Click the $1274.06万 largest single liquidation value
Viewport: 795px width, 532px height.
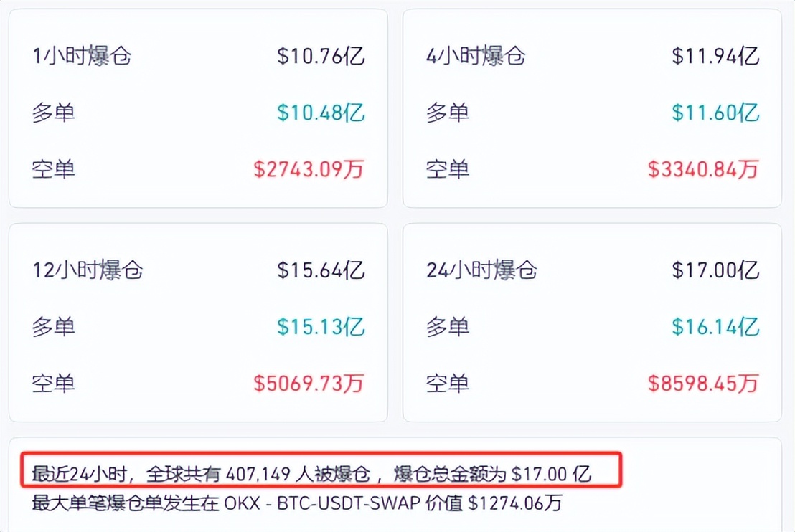[x=514, y=503]
